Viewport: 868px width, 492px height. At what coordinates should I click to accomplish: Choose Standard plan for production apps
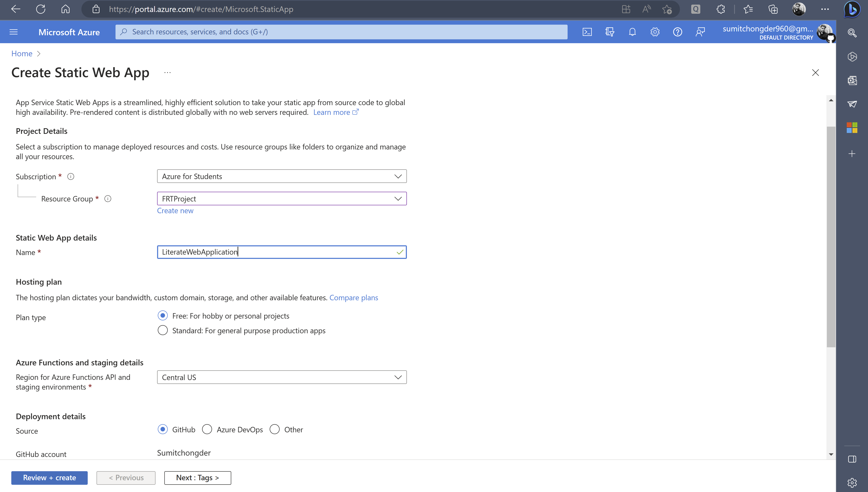(x=163, y=330)
